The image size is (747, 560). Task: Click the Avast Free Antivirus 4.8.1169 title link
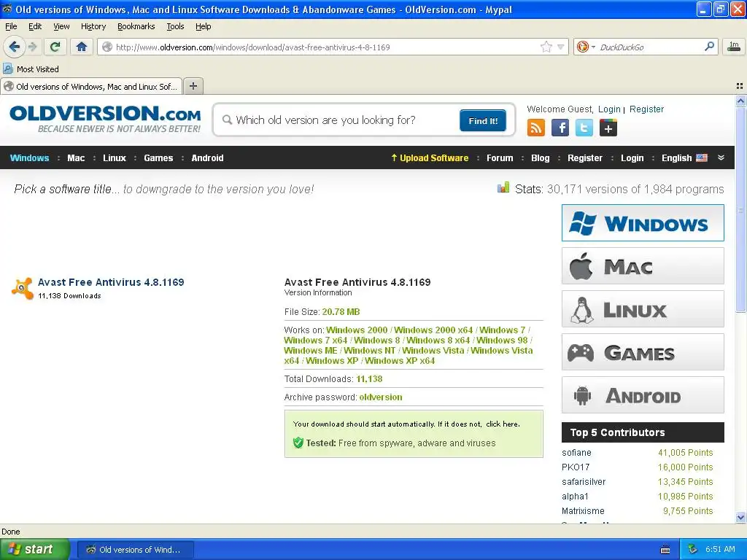[x=111, y=282]
